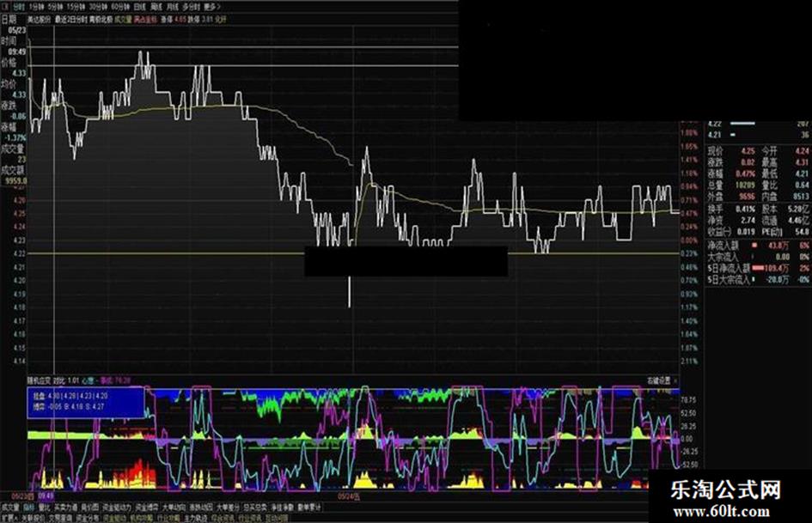
Task: Click 总量 18209 value
Action: [x=745, y=185]
